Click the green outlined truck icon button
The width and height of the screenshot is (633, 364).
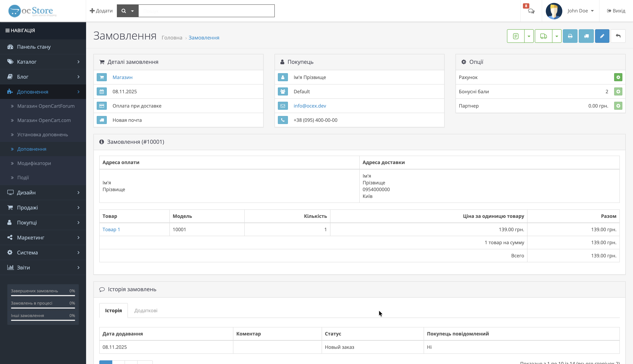click(543, 36)
